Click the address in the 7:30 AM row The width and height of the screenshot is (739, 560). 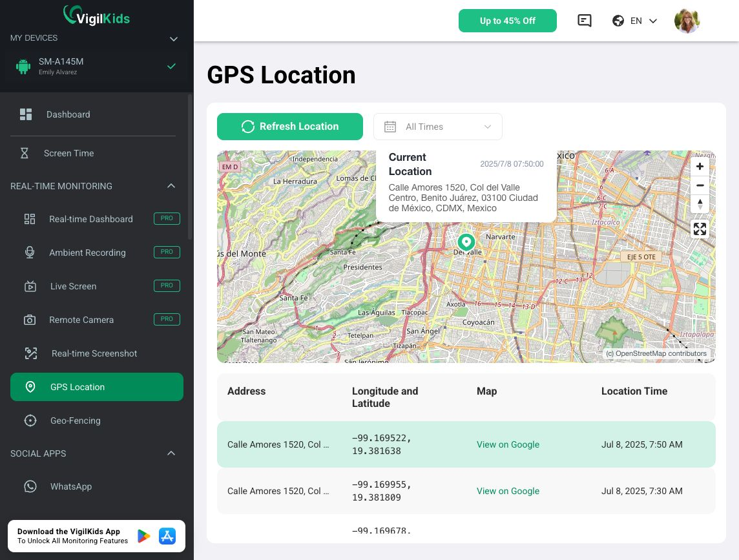[x=278, y=491]
